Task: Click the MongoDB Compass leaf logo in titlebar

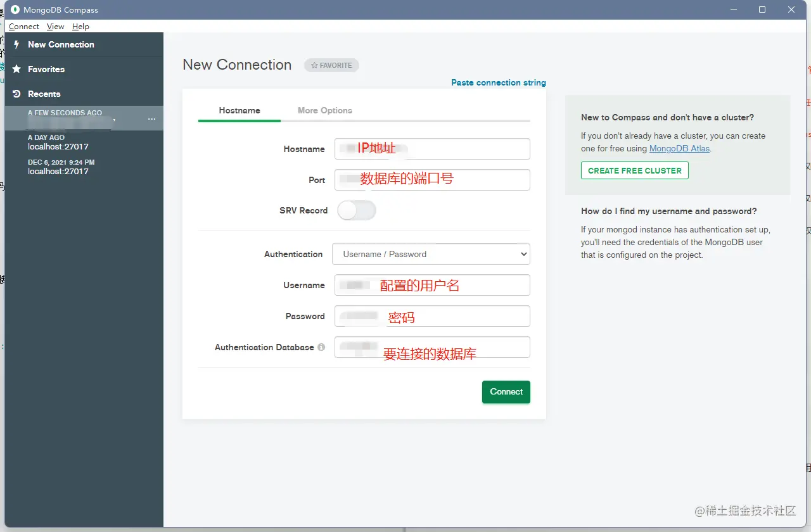Action: click(15, 9)
